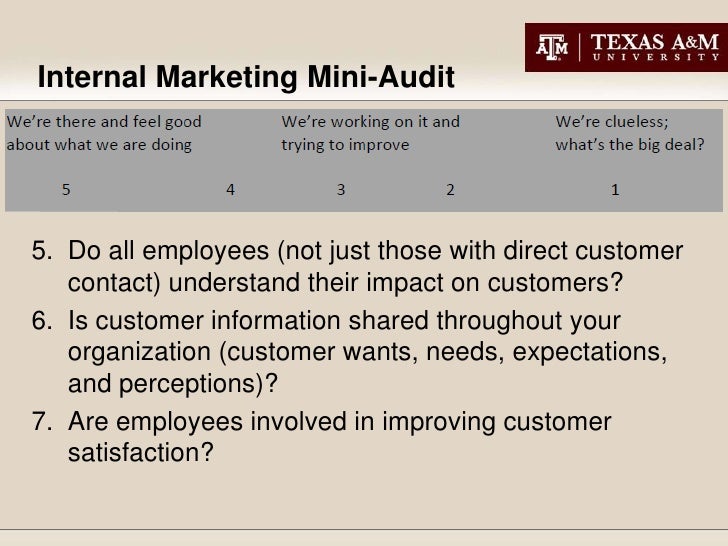Click 'what's the big deal?' text

pyautogui.click(x=630, y=144)
